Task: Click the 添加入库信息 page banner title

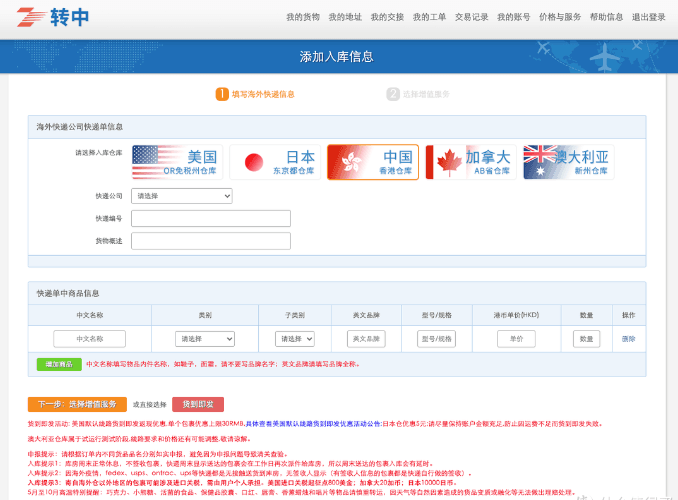Action: pos(336,57)
